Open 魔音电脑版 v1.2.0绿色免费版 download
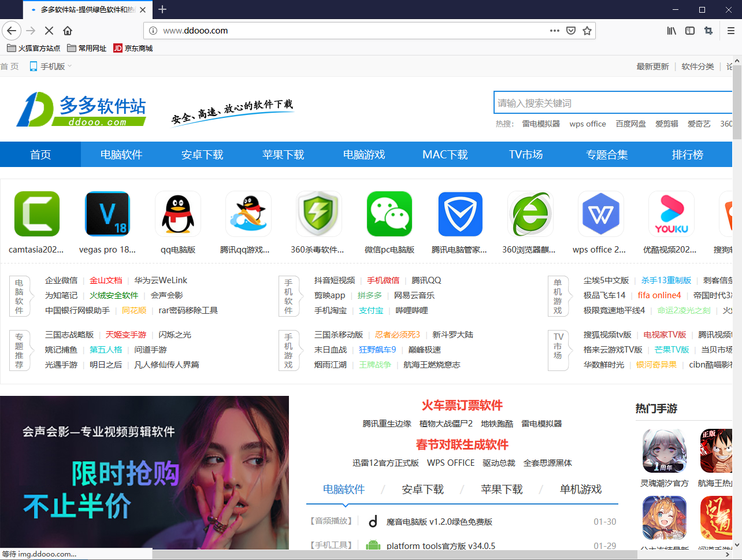This screenshot has width=742, height=560. click(439, 522)
